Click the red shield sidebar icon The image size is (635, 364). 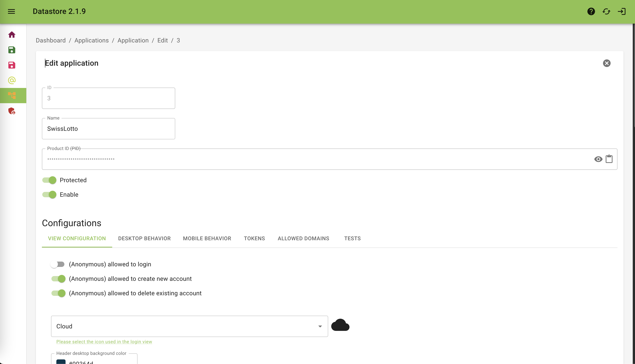[x=12, y=111]
